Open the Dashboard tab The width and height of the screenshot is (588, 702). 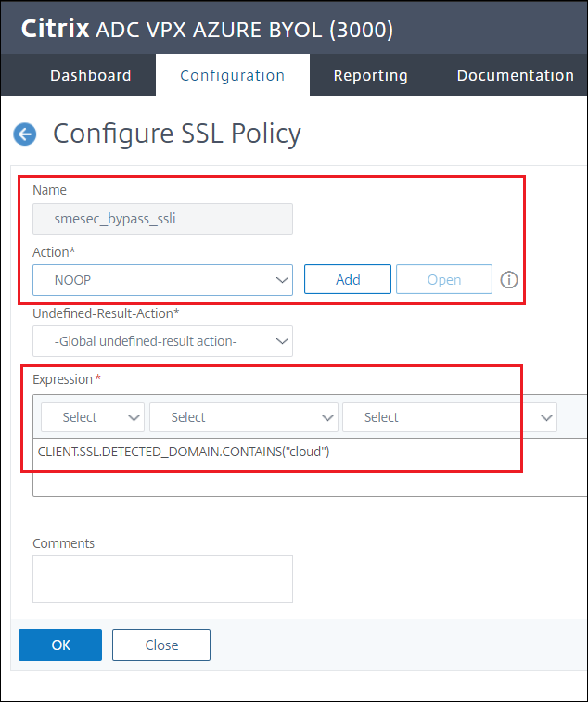90,76
